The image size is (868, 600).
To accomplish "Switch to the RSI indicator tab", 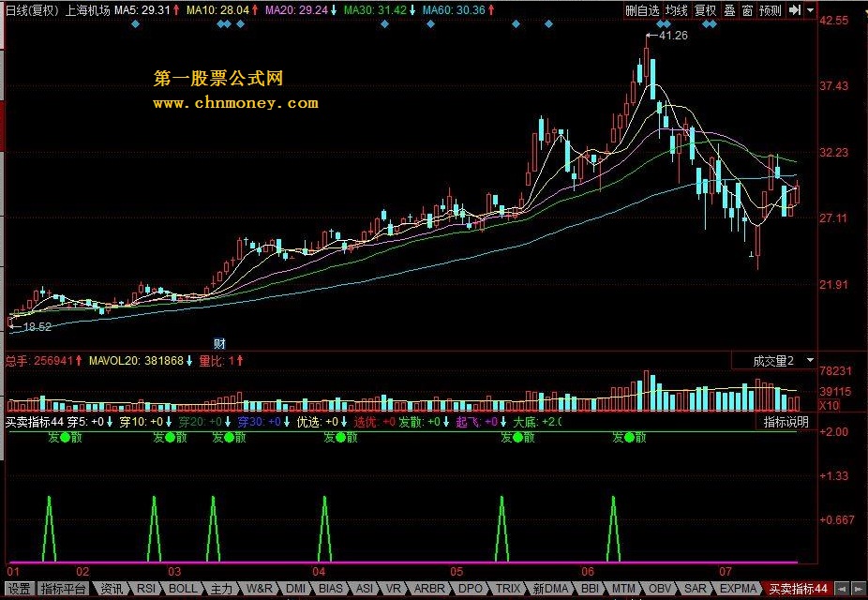I will [x=146, y=589].
